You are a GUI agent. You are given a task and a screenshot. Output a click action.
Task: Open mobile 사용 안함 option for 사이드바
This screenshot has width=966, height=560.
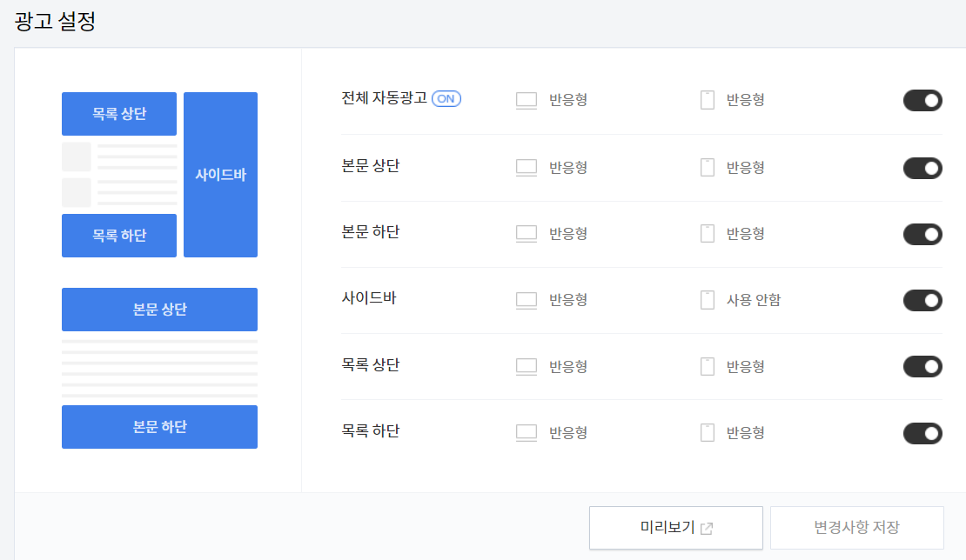754,300
